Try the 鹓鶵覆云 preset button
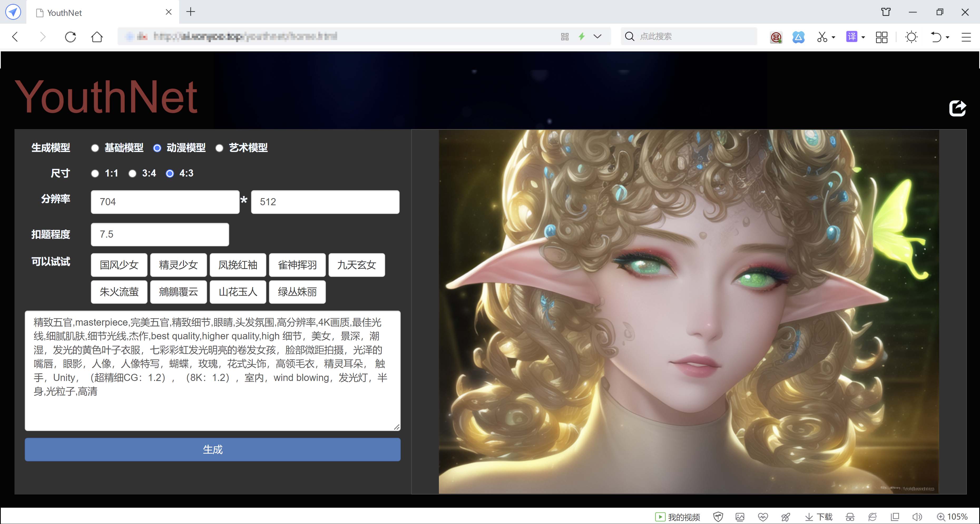980x524 pixels. click(x=178, y=292)
